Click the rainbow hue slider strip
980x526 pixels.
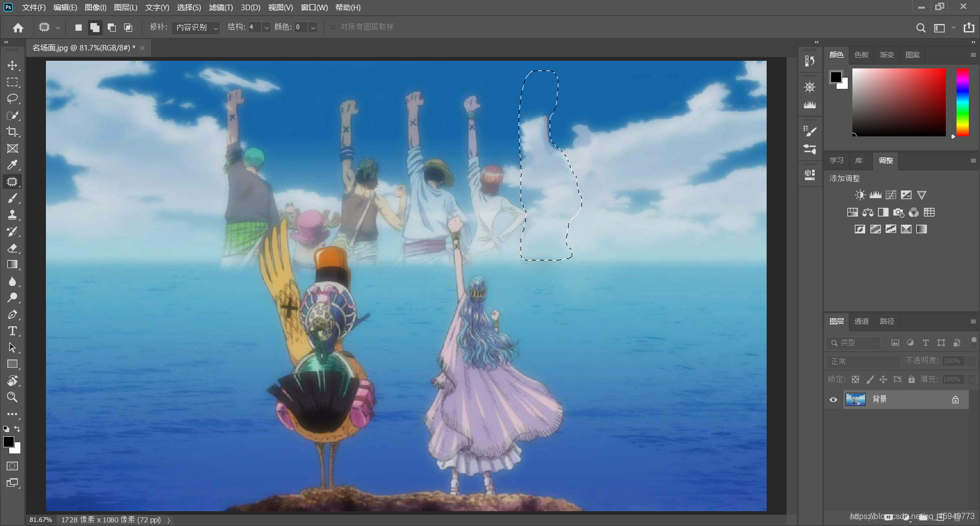[x=962, y=102]
